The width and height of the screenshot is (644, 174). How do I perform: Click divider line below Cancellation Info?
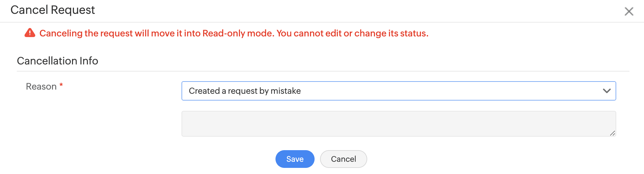323,71
